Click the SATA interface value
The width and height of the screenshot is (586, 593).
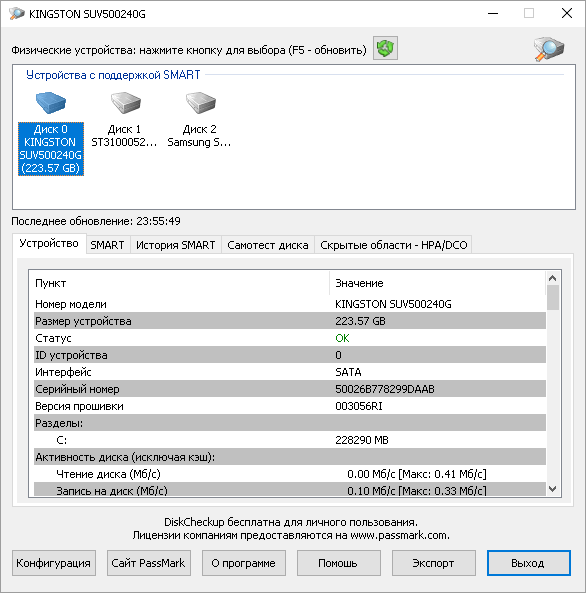tap(348, 372)
